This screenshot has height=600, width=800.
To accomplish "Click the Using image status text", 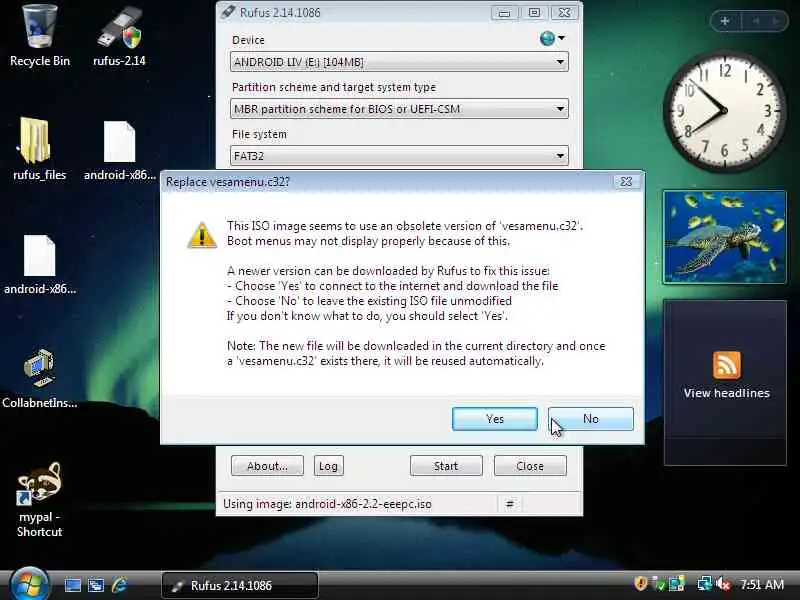I will [327, 504].
